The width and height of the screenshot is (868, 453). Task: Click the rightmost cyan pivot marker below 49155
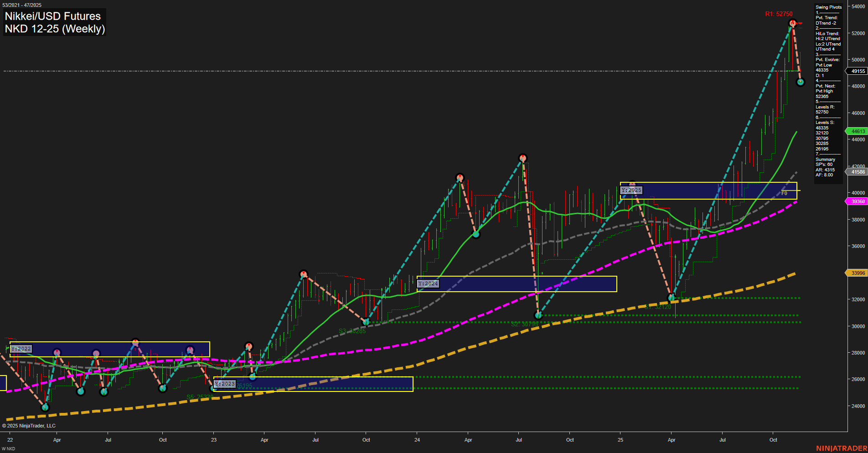tap(801, 82)
